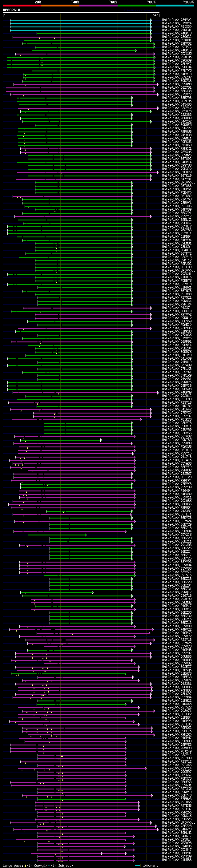Select the UniRef100_A4RT82 label
Viewport: 197px width, 868px height.
(177, 406)
